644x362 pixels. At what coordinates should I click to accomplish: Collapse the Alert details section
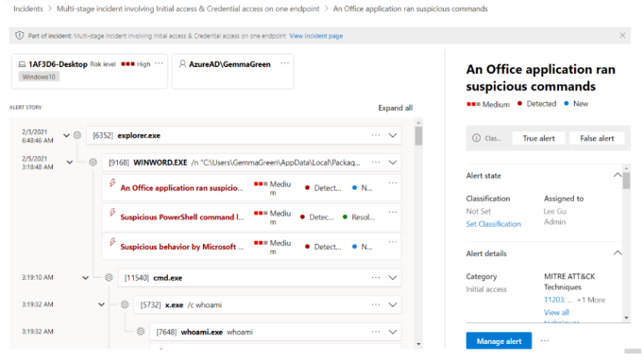618,252
